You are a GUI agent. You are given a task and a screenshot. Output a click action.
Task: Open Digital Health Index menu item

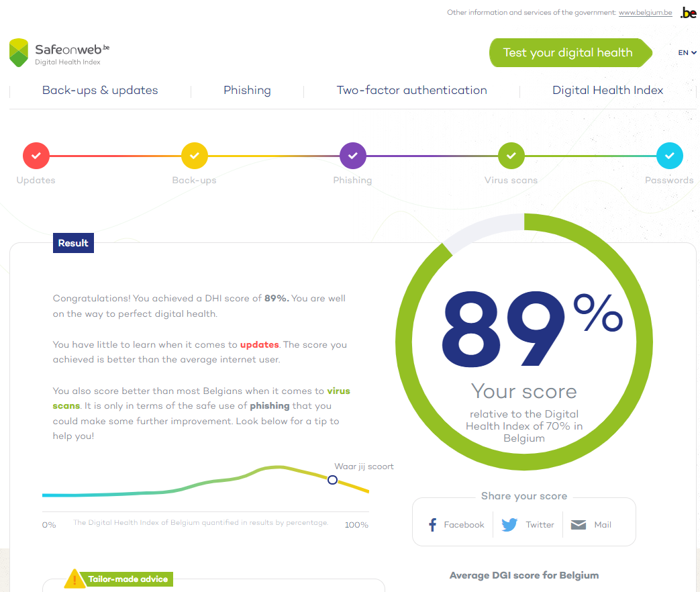pos(607,90)
